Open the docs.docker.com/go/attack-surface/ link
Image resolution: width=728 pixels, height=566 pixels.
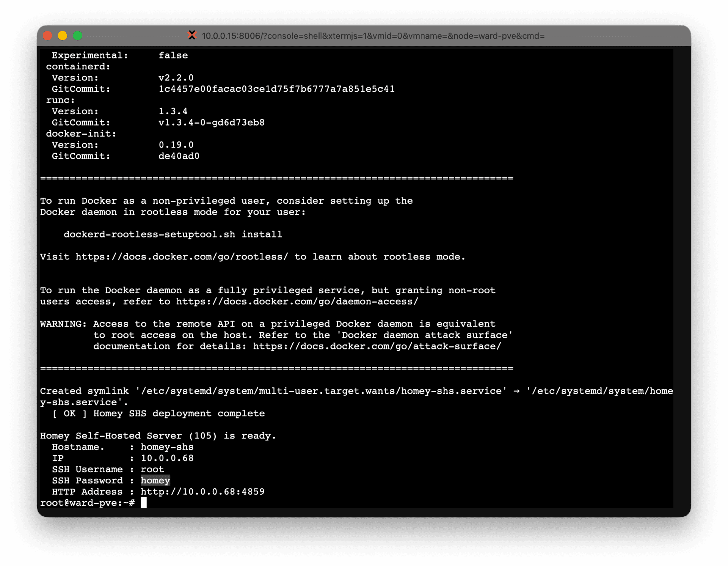click(x=377, y=346)
